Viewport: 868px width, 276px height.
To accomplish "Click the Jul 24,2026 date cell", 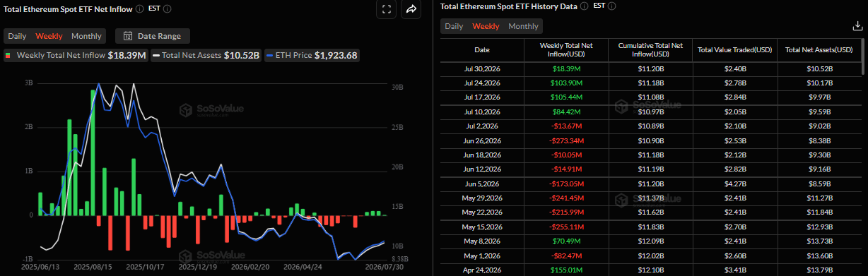I will coord(481,83).
